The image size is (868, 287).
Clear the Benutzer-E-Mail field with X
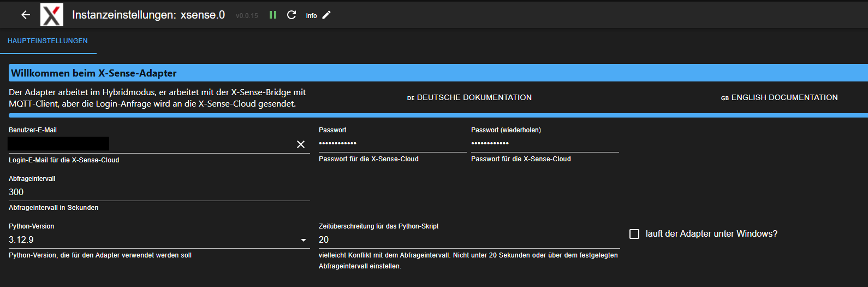(301, 144)
